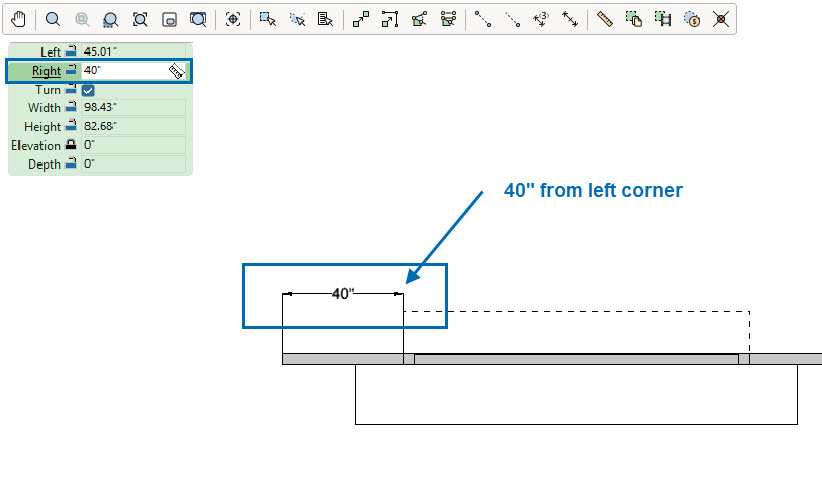Select the double-headed arrow dimension tool
The image size is (822, 478).
pyautogui.click(x=570, y=19)
